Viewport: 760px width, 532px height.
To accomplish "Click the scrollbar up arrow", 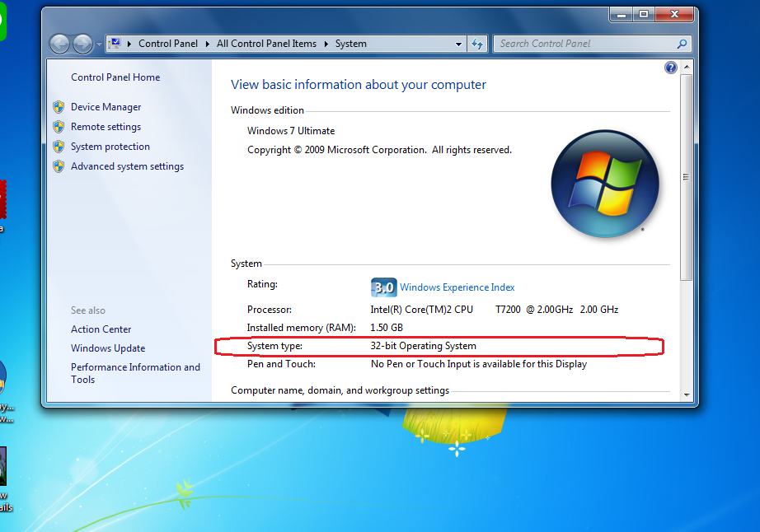I will pos(687,67).
